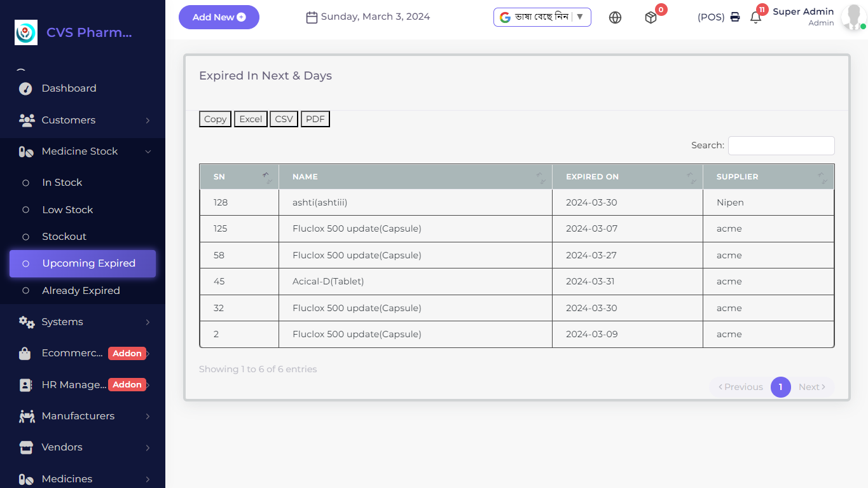Open the globe language icon
The height and width of the screenshot is (488, 868).
tap(615, 17)
